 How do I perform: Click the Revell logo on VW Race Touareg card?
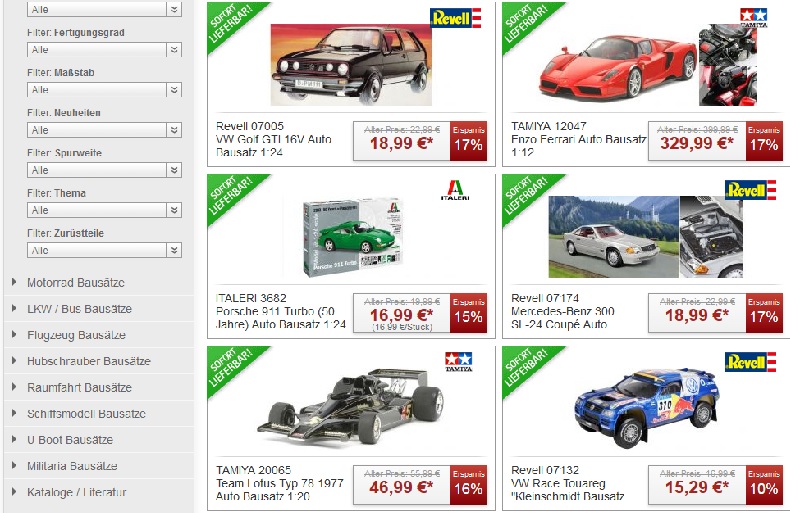pyautogui.click(x=750, y=362)
